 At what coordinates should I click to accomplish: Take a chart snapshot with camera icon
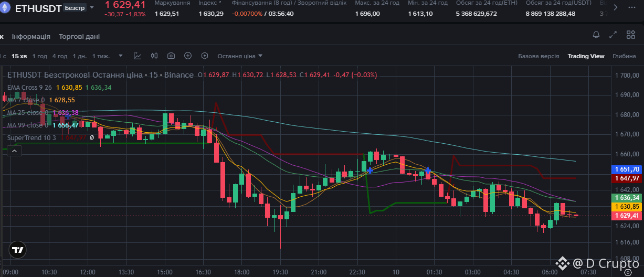tap(171, 56)
